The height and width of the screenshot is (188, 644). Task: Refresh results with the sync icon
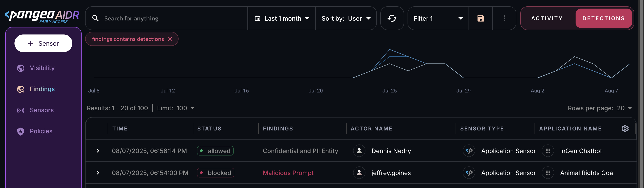pyautogui.click(x=392, y=18)
